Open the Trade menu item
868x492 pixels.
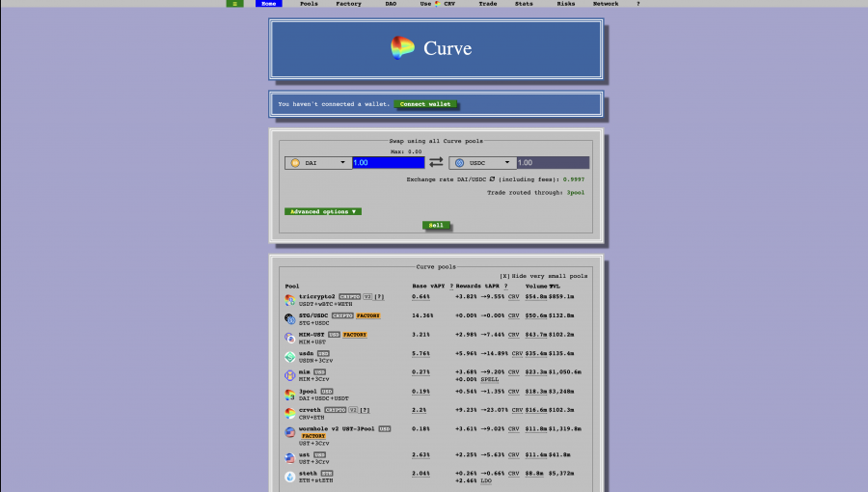[488, 3]
